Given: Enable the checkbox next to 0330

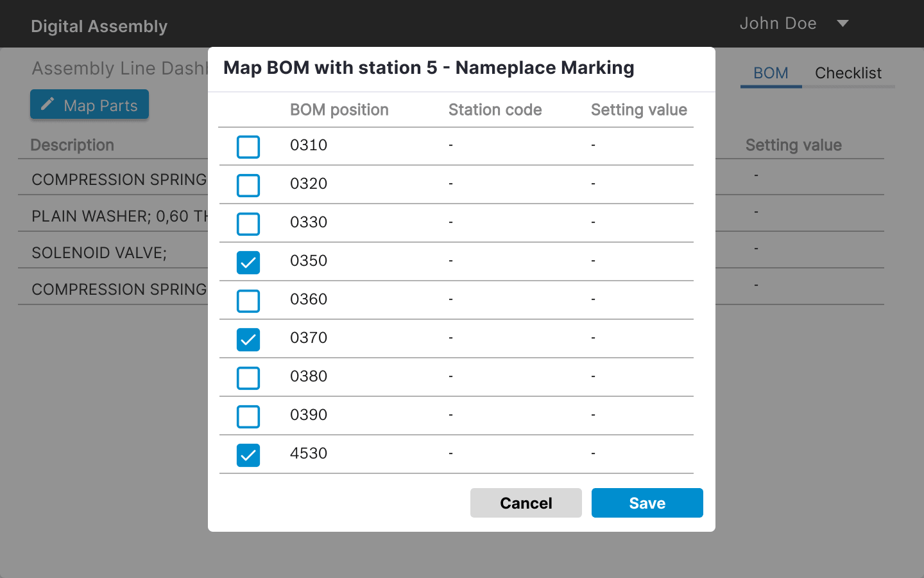Looking at the screenshot, I should tap(248, 223).
